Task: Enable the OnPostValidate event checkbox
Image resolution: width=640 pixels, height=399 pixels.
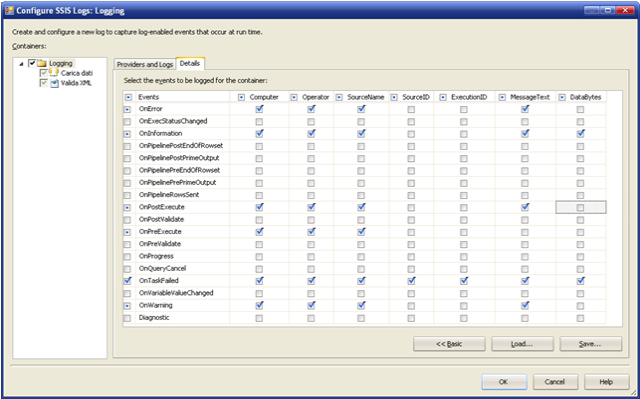Action: (x=127, y=219)
